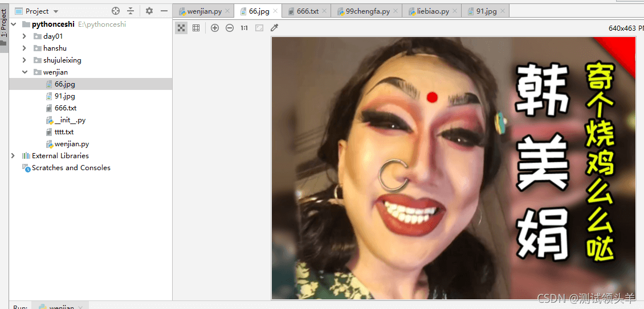Switch to the 99chengfa.py editor tab

pos(367,11)
